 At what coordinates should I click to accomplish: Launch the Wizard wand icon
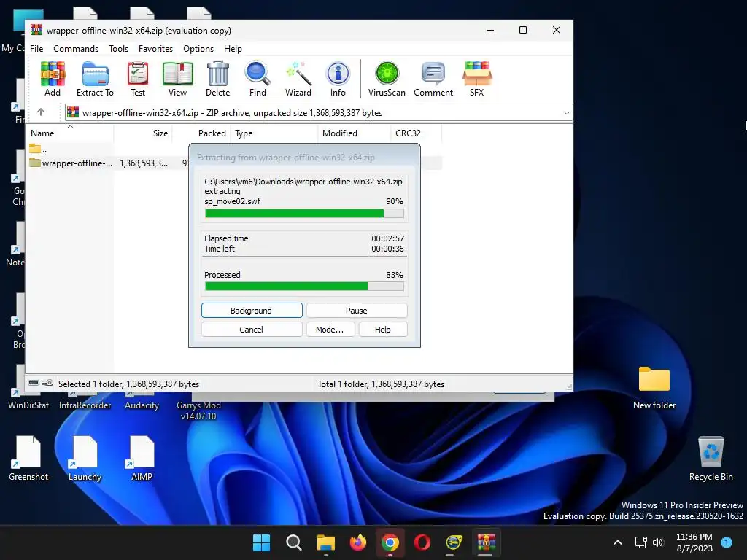click(x=298, y=79)
